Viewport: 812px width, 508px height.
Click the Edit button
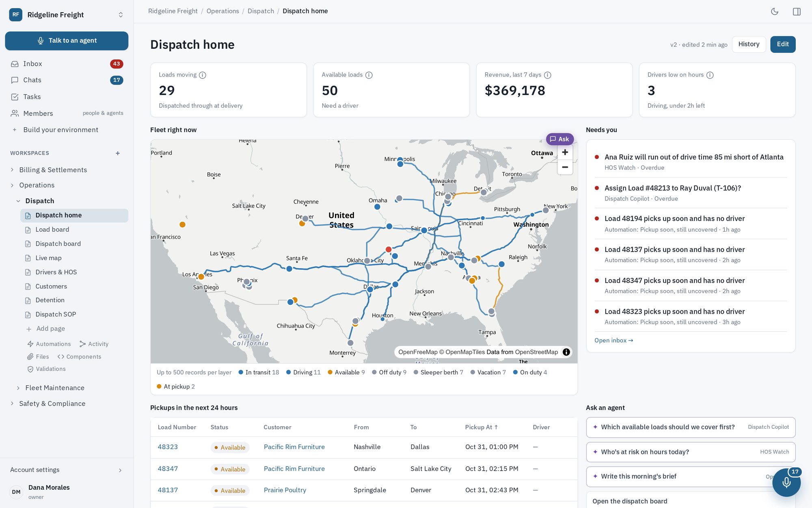[x=783, y=44]
